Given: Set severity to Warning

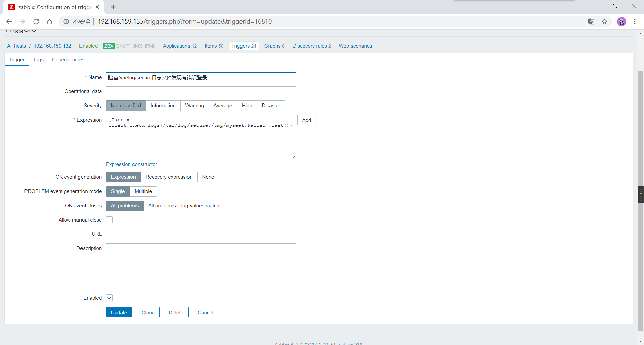Looking at the screenshot, I should pyautogui.click(x=195, y=106).
